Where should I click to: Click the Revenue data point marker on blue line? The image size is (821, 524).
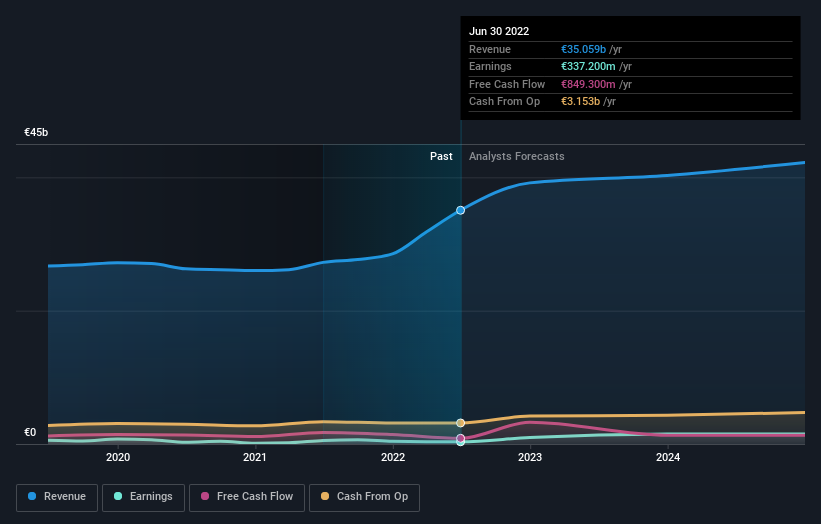460,210
